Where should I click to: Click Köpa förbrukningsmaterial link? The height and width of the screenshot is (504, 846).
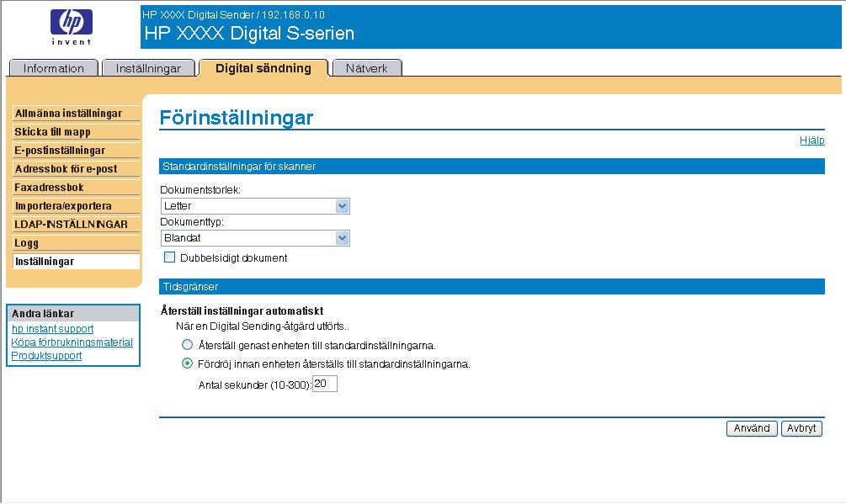coord(72,342)
